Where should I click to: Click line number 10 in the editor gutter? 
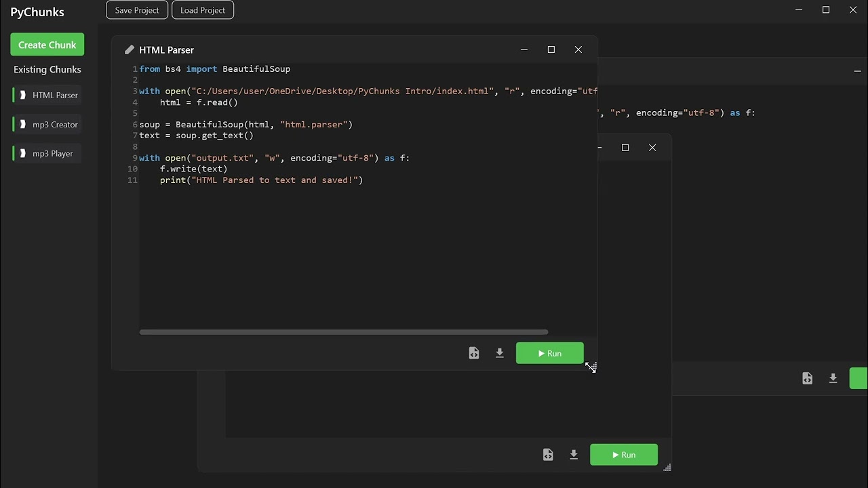click(x=132, y=169)
